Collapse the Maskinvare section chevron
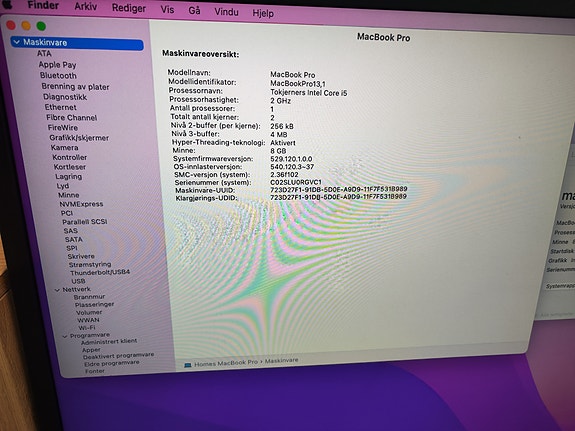The width and height of the screenshot is (575, 431). pyautogui.click(x=16, y=42)
